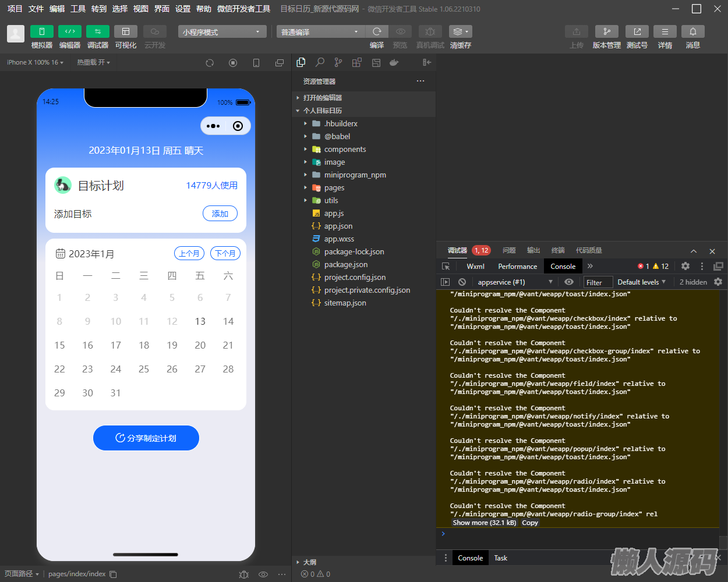Screen dimensions: 728x582
Task: Open the version management tool
Action: pos(606,31)
